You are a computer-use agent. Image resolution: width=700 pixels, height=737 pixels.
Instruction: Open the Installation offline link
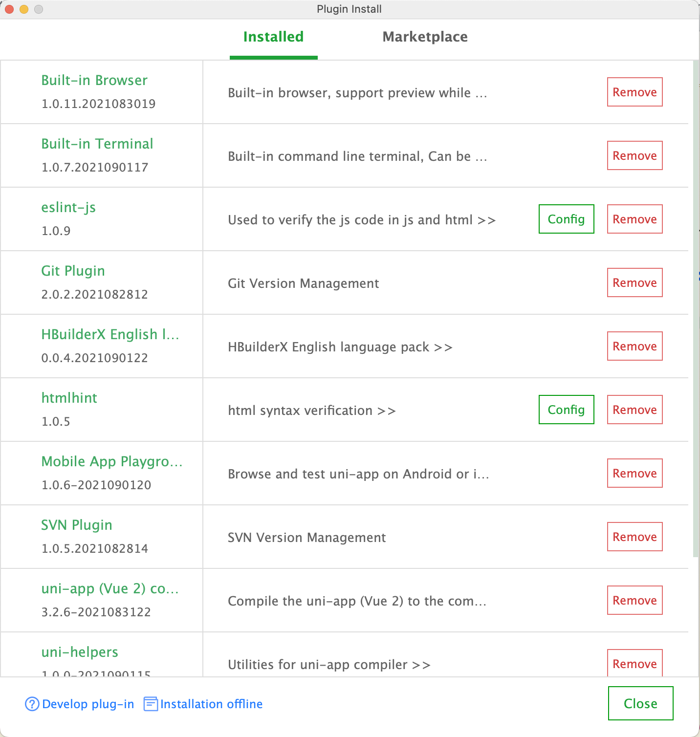[211, 704]
